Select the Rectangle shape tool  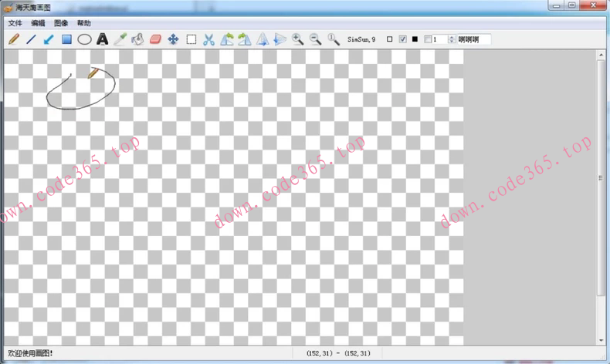(66, 39)
